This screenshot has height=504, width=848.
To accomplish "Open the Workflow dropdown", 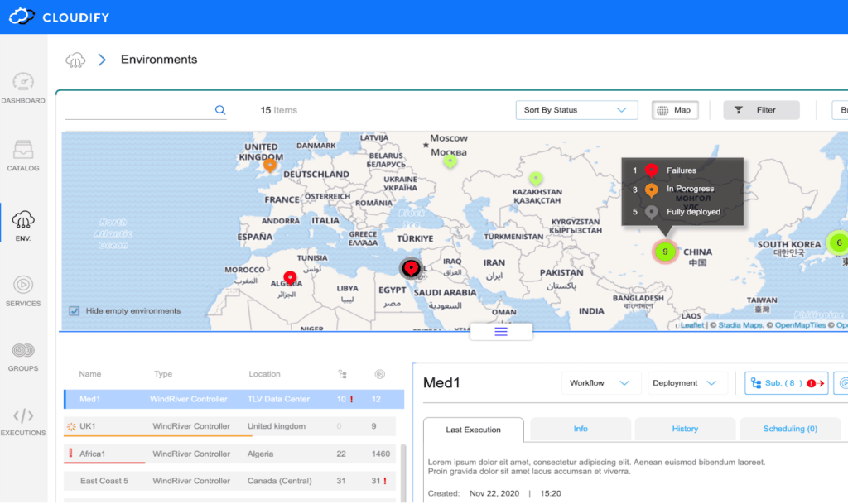I will coord(600,383).
